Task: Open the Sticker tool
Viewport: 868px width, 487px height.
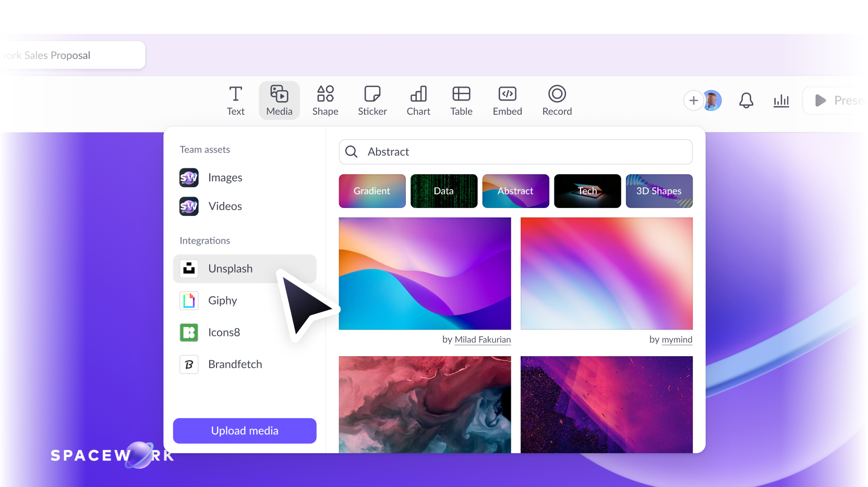Action: [x=372, y=101]
